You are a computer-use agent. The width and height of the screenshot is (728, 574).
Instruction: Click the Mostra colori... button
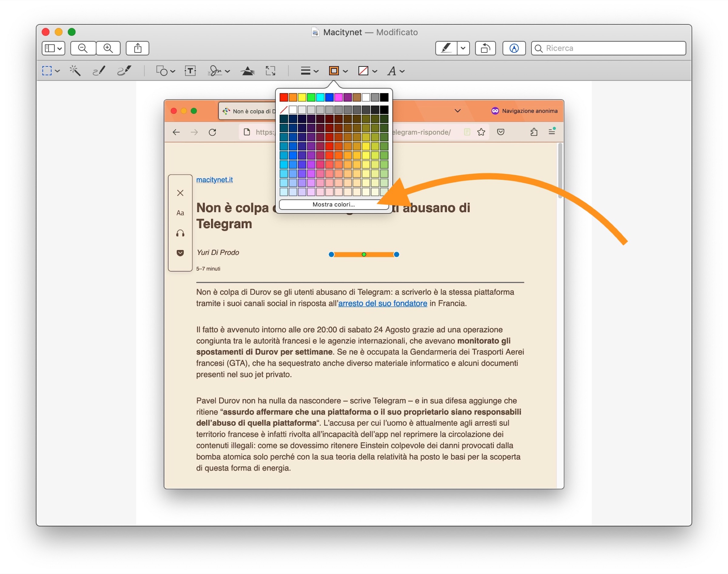[333, 204]
